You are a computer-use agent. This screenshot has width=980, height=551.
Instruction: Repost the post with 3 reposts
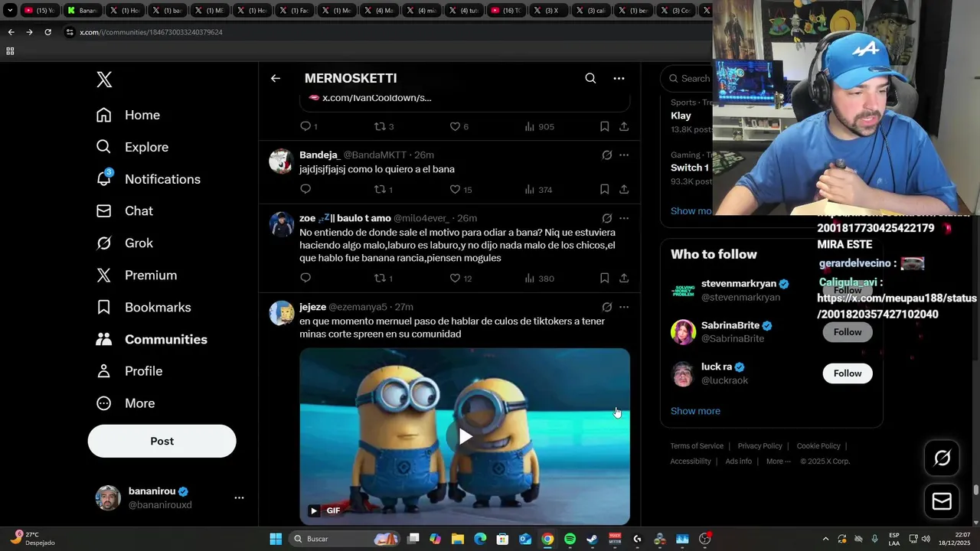coord(384,126)
